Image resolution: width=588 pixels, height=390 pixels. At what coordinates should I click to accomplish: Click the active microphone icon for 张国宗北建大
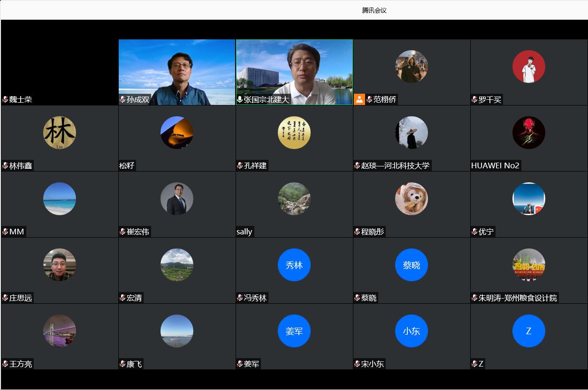coord(240,99)
